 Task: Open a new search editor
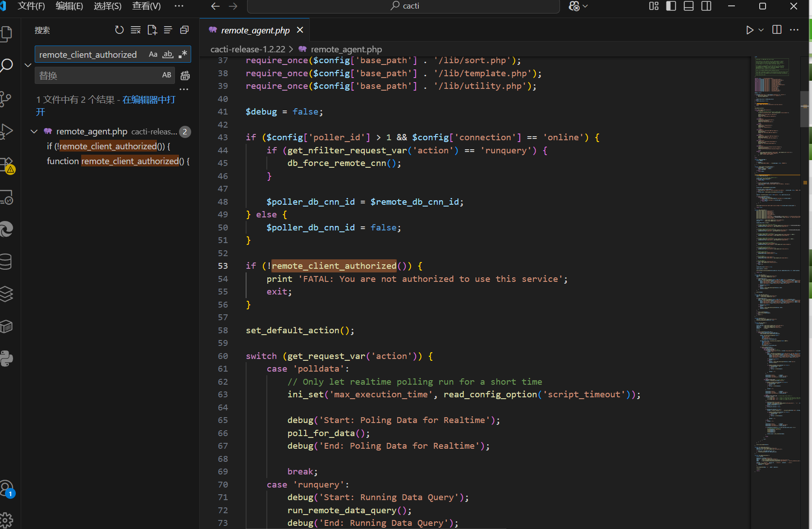[x=152, y=30]
